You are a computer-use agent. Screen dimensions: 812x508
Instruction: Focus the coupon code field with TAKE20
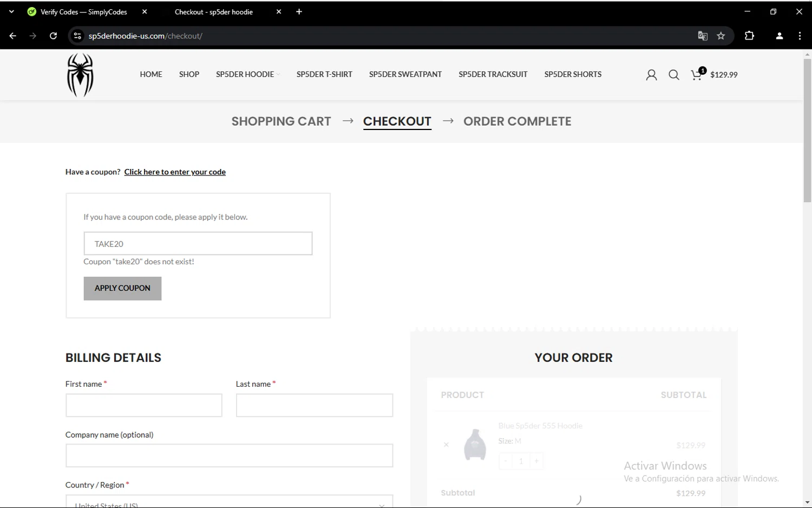[x=198, y=244]
